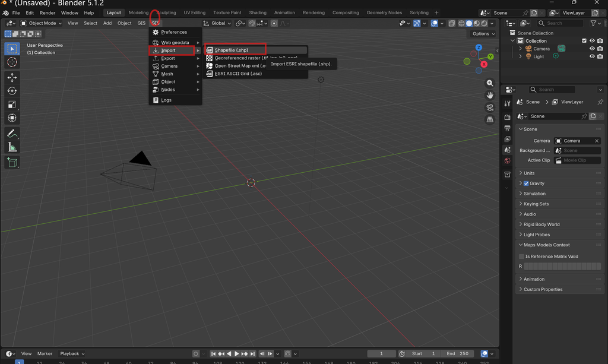Open the Options button in viewport header
The width and height of the screenshot is (608, 364).
[483, 34]
